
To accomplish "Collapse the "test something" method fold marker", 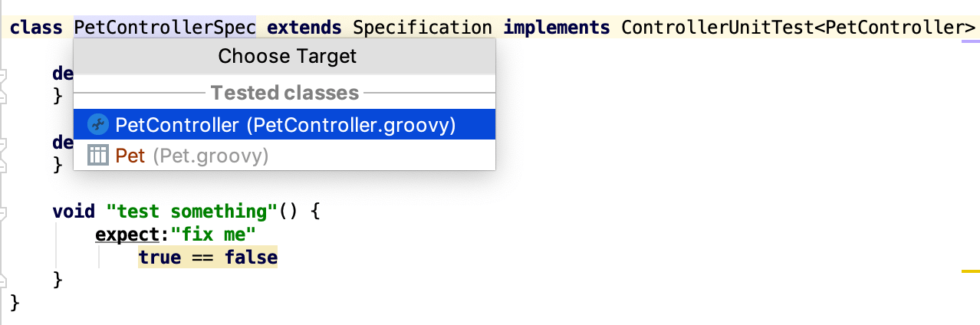I will pyautogui.click(x=3, y=212).
